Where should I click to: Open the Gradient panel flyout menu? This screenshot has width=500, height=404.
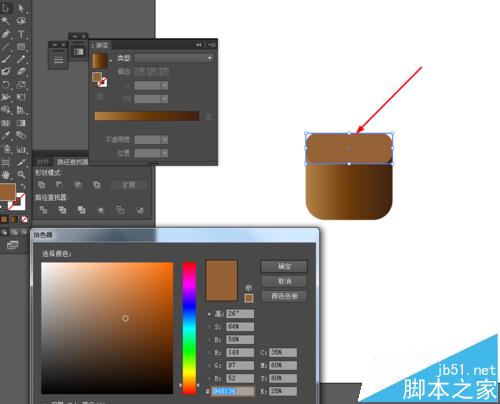(x=212, y=45)
